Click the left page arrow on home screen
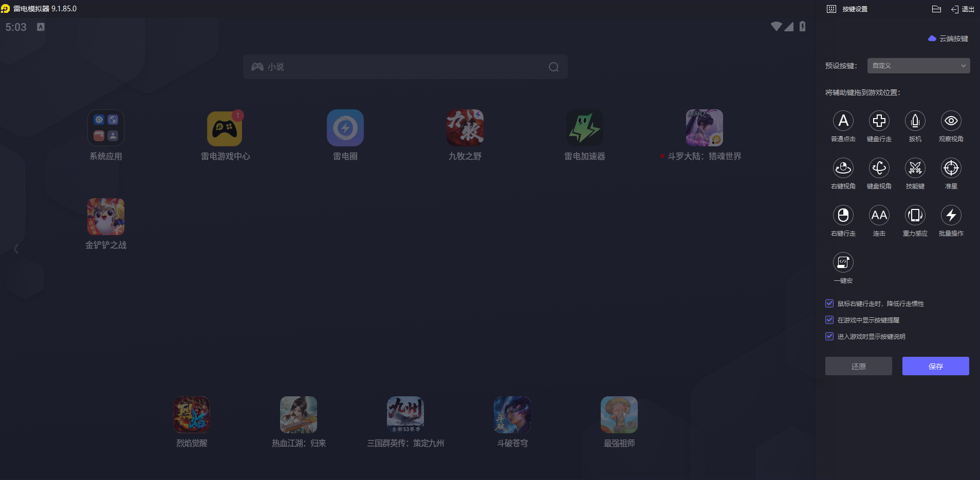 click(16, 249)
